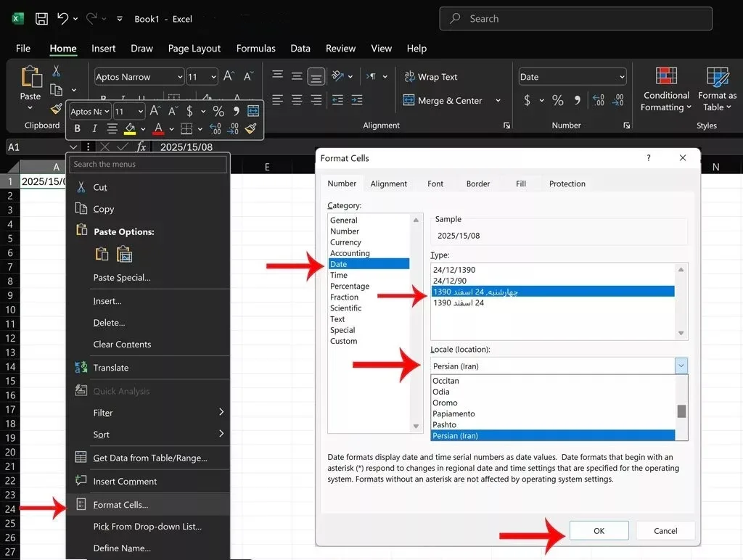Select Time in the Category list

pyautogui.click(x=369, y=275)
